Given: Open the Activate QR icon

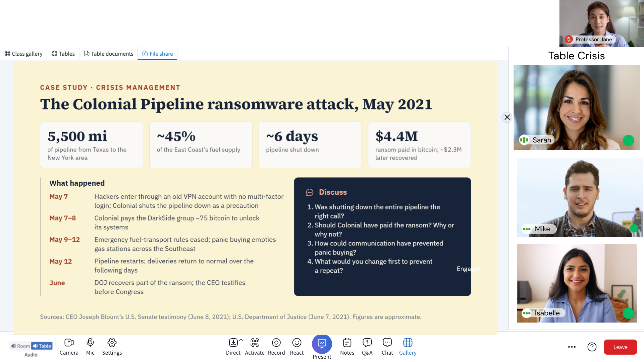Looking at the screenshot, I should click(x=255, y=343).
